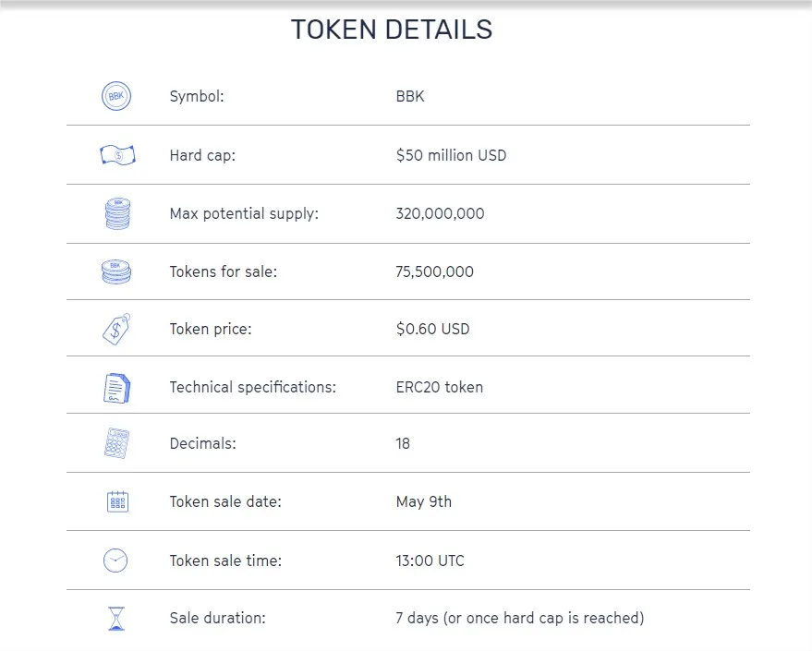Click the dollar bill hard cap icon
812x651 pixels.
click(117, 155)
